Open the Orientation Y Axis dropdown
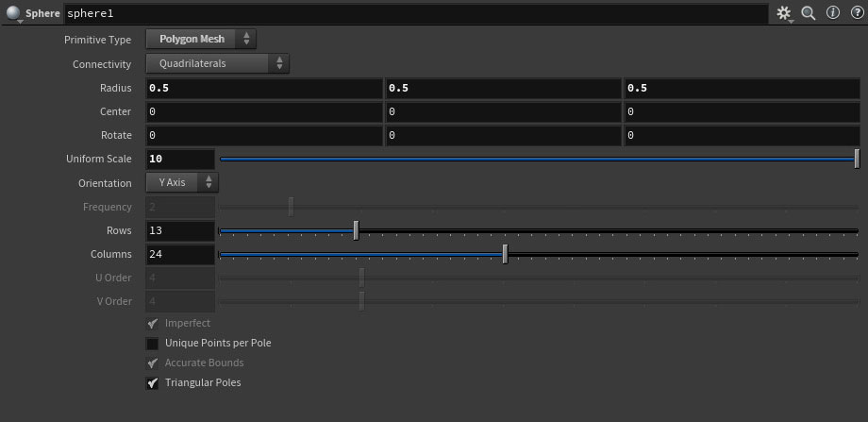This screenshot has width=868, height=422. 182,182
